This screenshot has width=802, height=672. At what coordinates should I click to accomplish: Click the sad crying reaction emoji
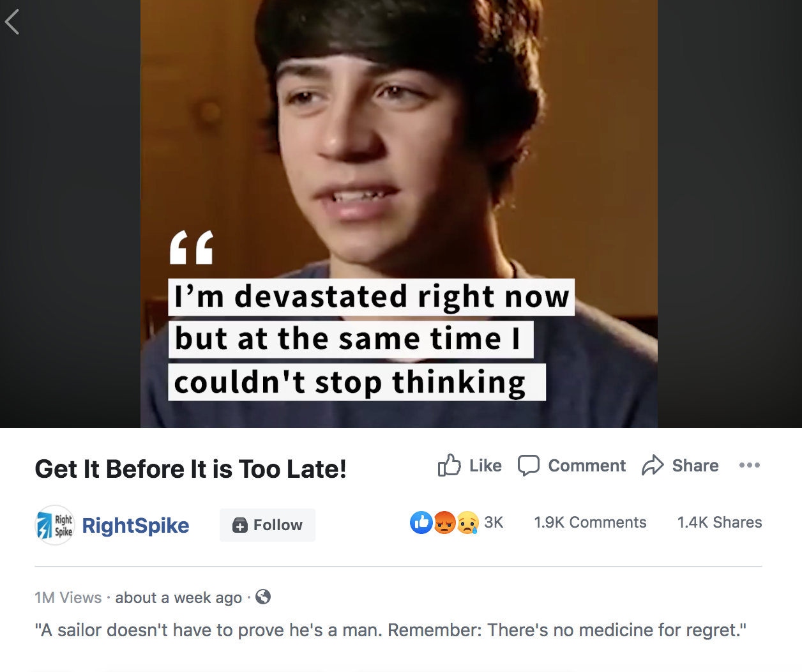click(467, 523)
